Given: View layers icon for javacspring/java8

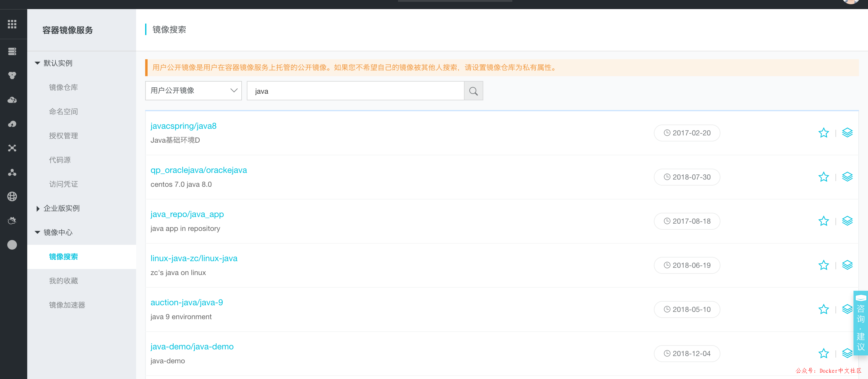Looking at the screenshot, I should point(847,133).
